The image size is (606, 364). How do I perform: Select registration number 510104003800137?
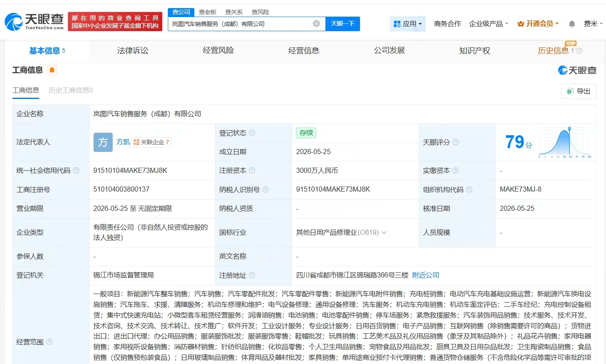[x=121, y=189]
